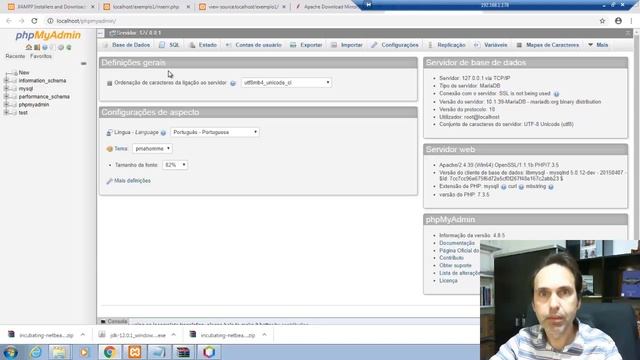
Task: Expand the mysql database node
Action: click(x=6, y=89)
